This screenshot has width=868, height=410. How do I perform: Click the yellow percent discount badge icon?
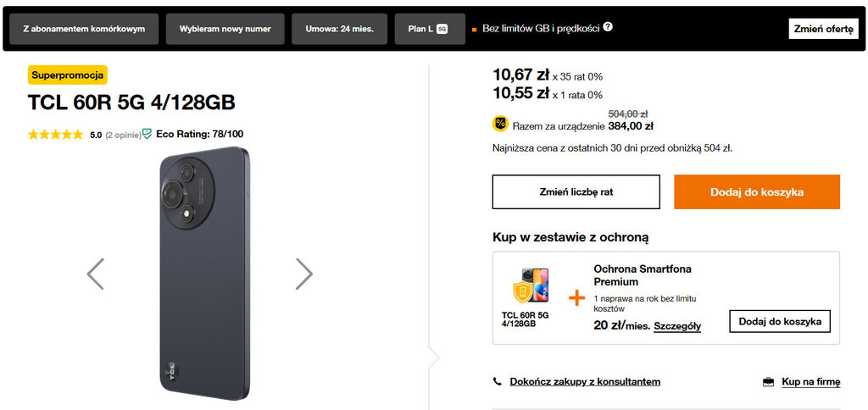click(500, 124)
